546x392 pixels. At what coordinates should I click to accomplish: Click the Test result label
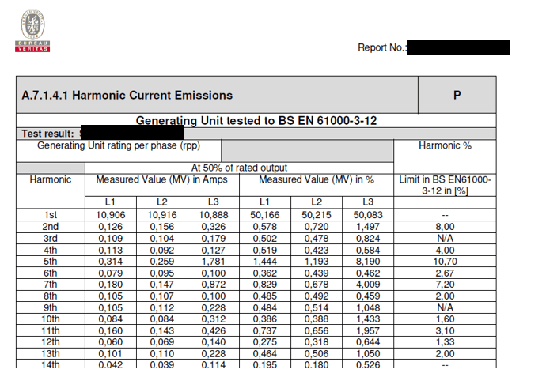(x=48, y=134)
